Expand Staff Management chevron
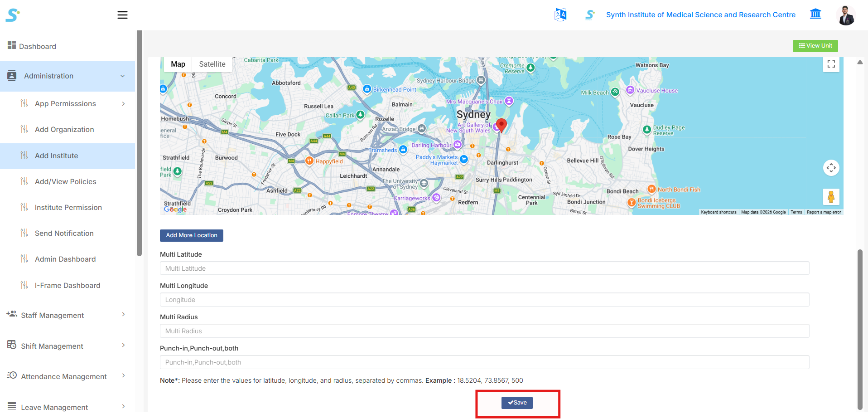Screen dimensions: 868x419 [x=123, y=314]
